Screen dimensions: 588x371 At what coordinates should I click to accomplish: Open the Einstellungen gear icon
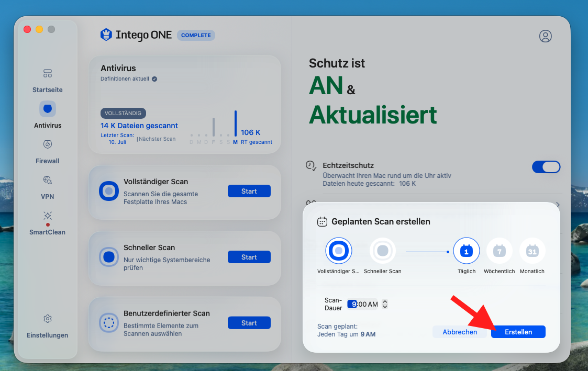(x=47, y=319)
